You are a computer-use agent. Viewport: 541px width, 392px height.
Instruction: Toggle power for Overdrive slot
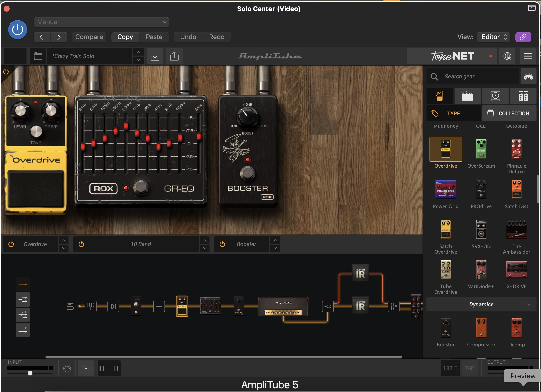click(x=11, y=244)
